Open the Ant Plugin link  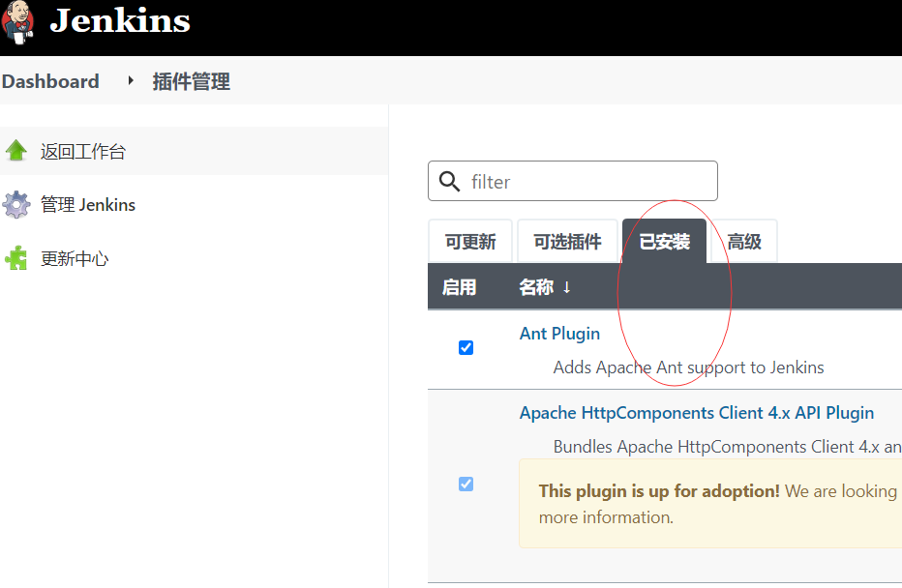[x=559, y=334]
